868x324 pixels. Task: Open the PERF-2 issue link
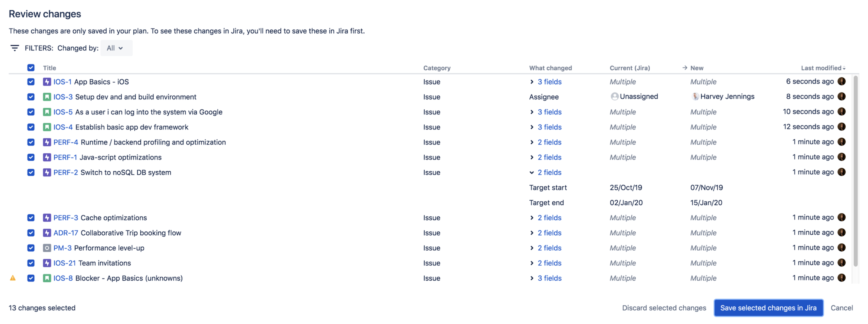click(x=65, y=173)
